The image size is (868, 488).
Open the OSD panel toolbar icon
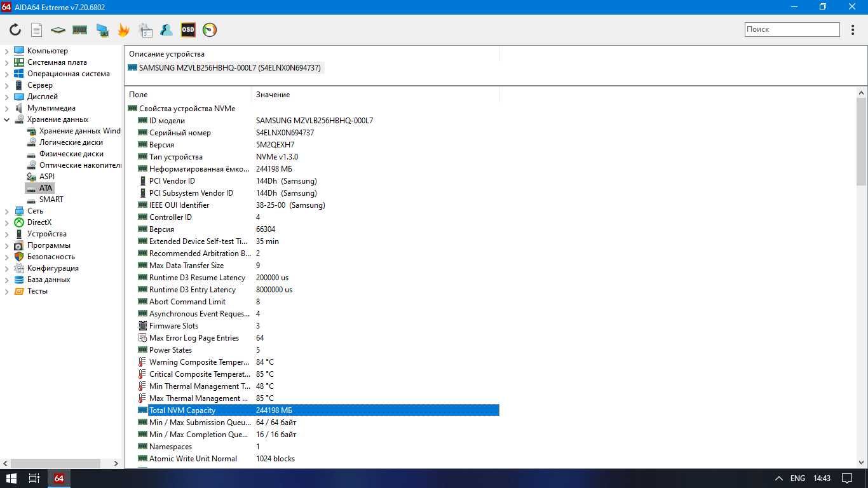[188, 30]
